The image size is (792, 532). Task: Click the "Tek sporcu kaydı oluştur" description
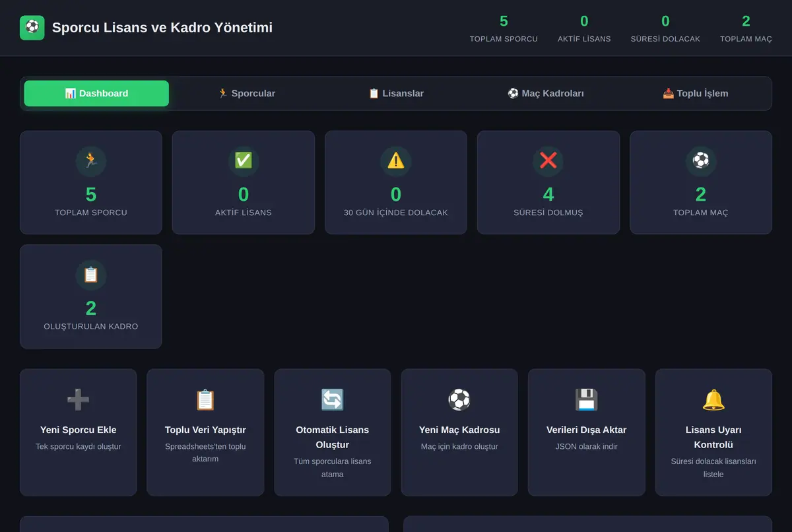tap(79, 446)
